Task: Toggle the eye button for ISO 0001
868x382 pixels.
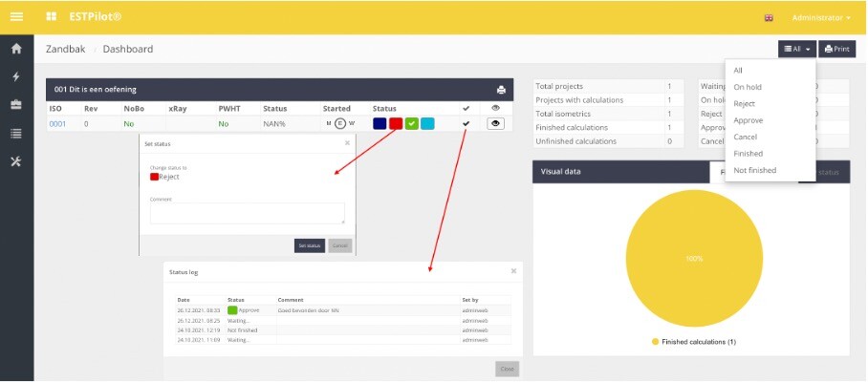Action: pyautogui.click(x=495, y=123)
